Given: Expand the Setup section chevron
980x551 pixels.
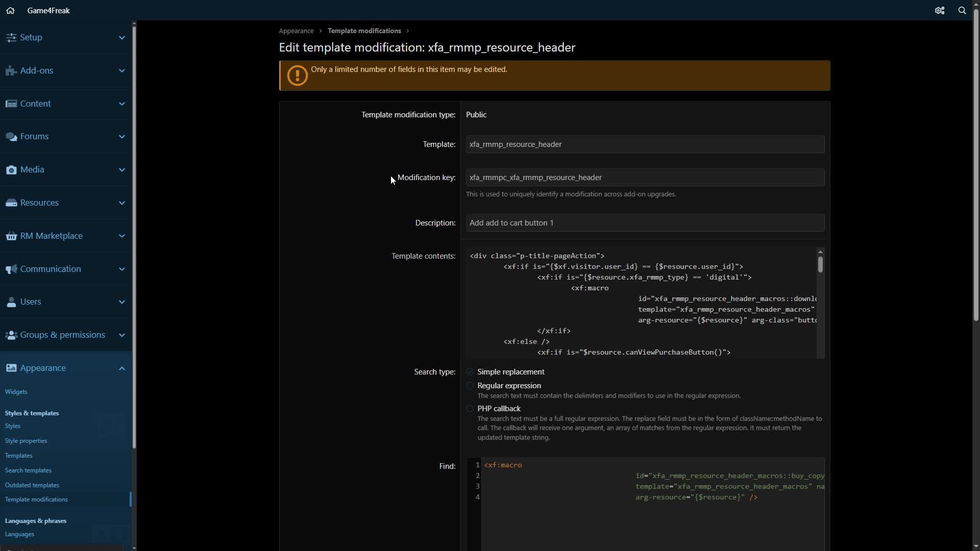Looking at the screenshot, I should (x=121, y=37).
